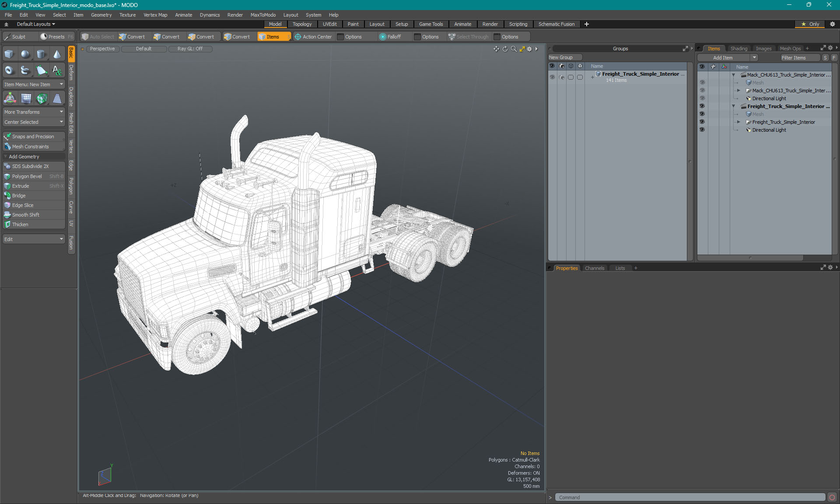This screenshot has height=504, width=840.
Task: Collapse the Mack_CHU613_Truck scene tree
Action: pyautogui.click(x=734, y=75)
